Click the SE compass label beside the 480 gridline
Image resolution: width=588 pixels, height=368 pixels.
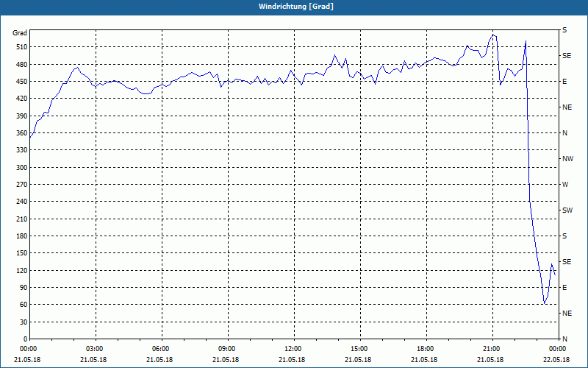coord(567,56)
